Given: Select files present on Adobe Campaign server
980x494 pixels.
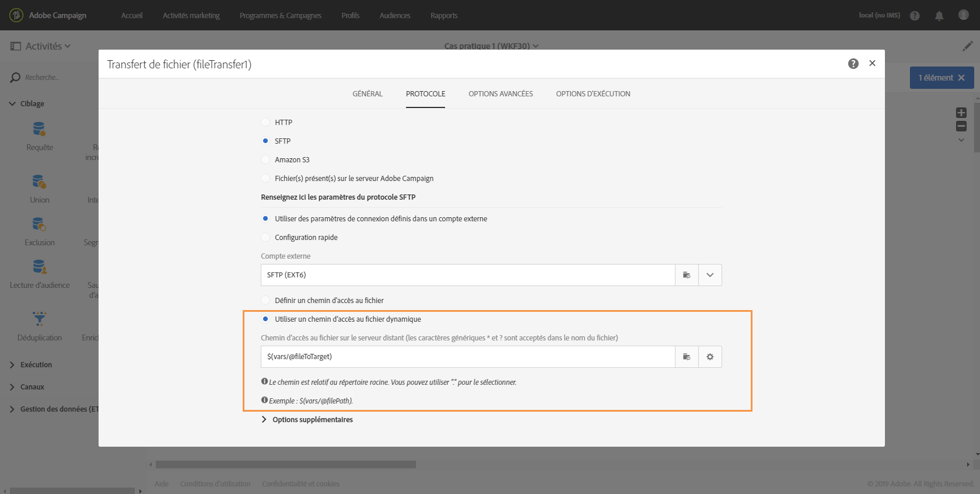Looking at the screenshot, I should [265, 178].
